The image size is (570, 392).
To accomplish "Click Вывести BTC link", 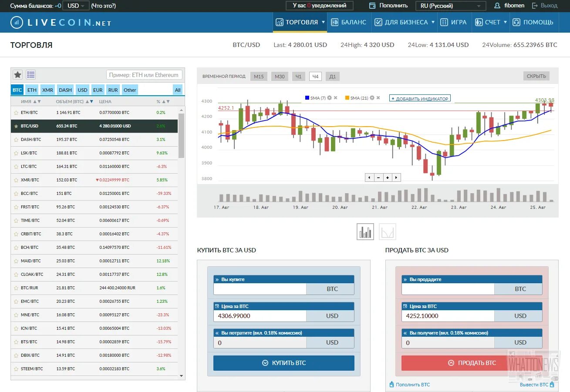I will (537, 385).
